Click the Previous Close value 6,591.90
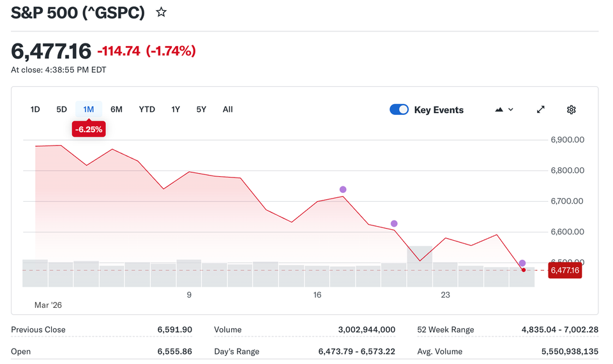This screenshot has height=364, width=613. click(175, 330)
